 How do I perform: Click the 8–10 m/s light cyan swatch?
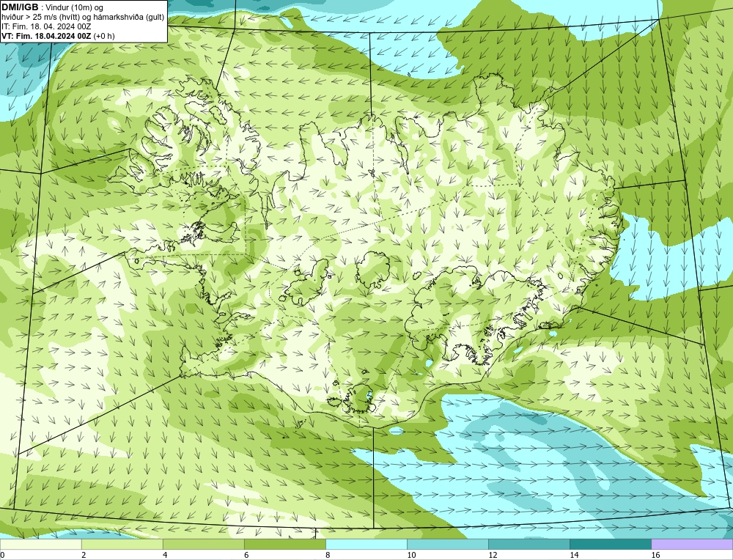click(366, 544)
